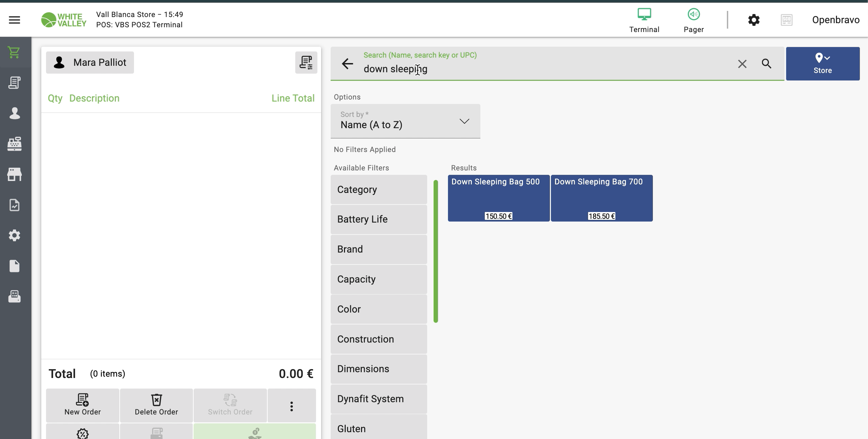The image size is (868, 439).
Task: Click the magnifying glass search icon
Action: pos(766,64)
